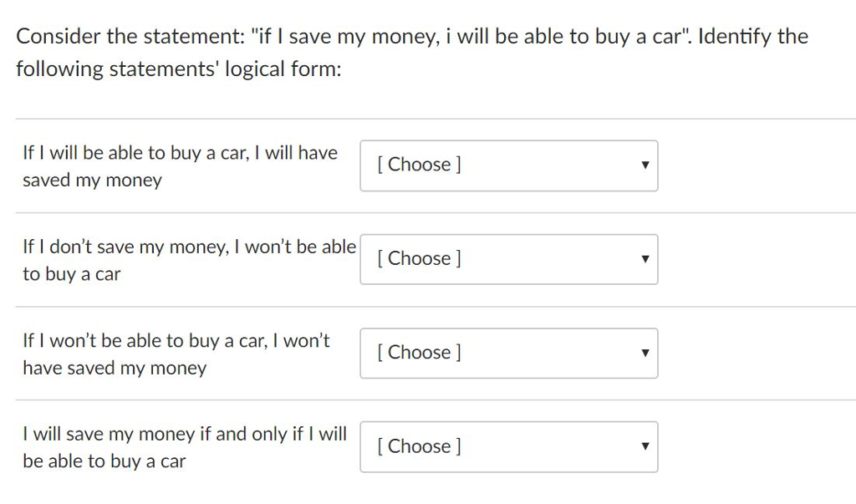Viewport: 856px width, 504px height.
Task: Click the arrow icon on the first Choose dropdown
Action: pyautogui.click(x=645, y=165)
